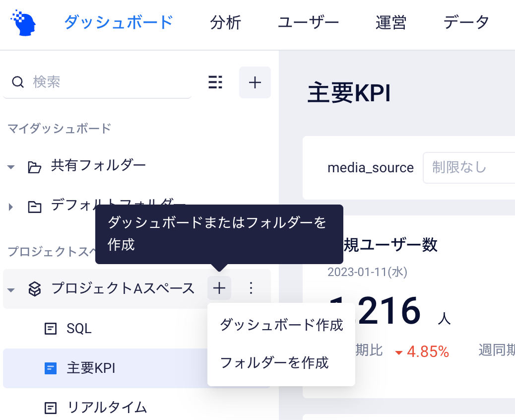
Task: Expand the デフォルトフォルダー tree arrow
Action: [x=11, y=207]
